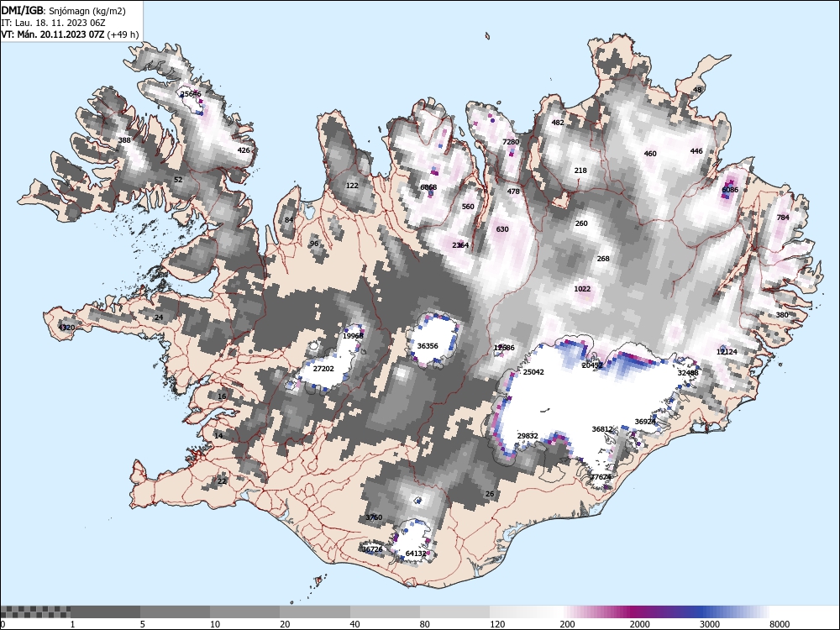The height and width of the screenshot is (630, 840).
Task: Click the value label 4320 on Snæfellsnes
Action: (66, 328)
